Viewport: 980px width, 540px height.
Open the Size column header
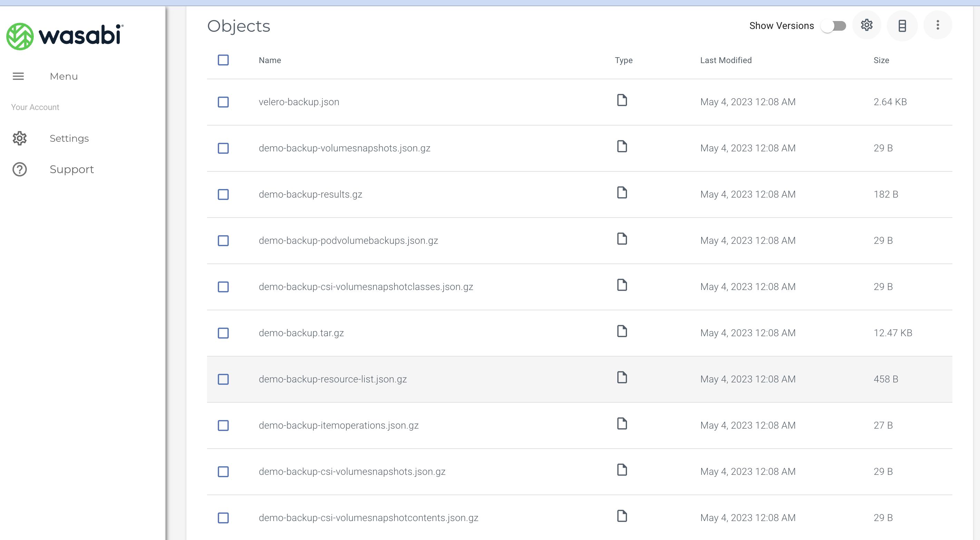tap(881, 60)
